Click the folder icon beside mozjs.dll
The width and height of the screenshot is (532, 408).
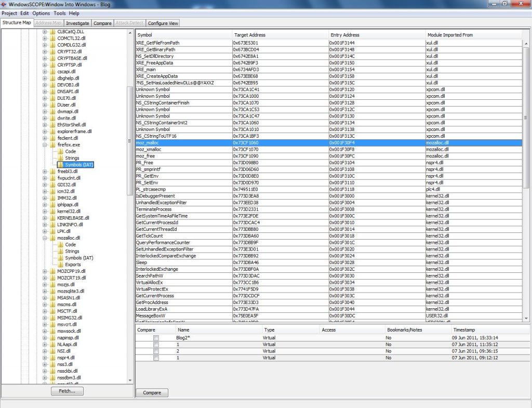pos(52,284)
